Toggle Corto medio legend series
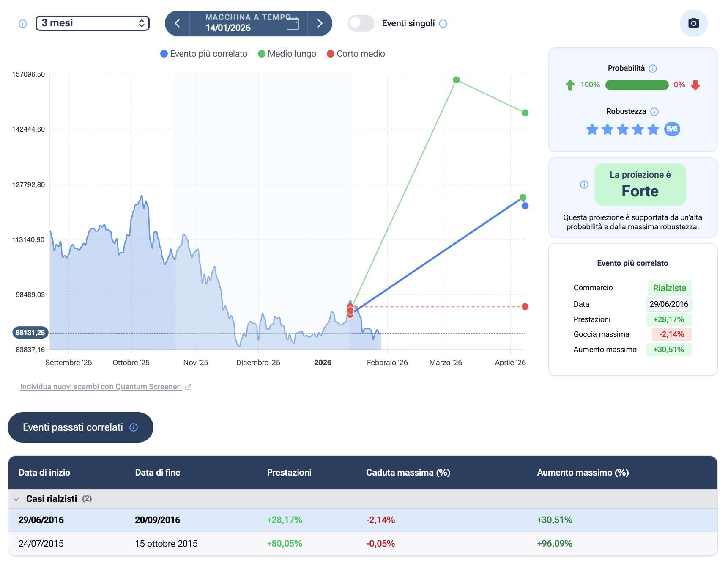This screenshot has width=728, height=567. tap(356, 54)
